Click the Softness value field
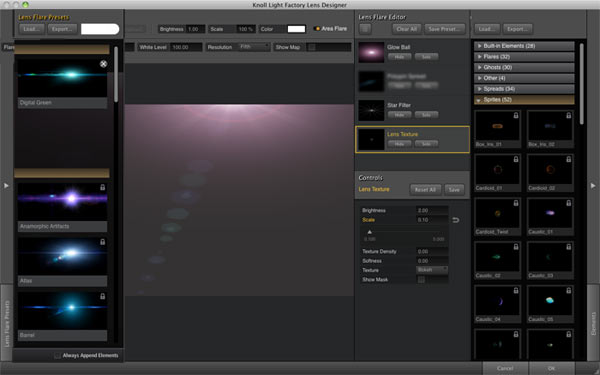The height and width of the screenshot is (375, 600). pyautogui.click(x=432, y=261)
